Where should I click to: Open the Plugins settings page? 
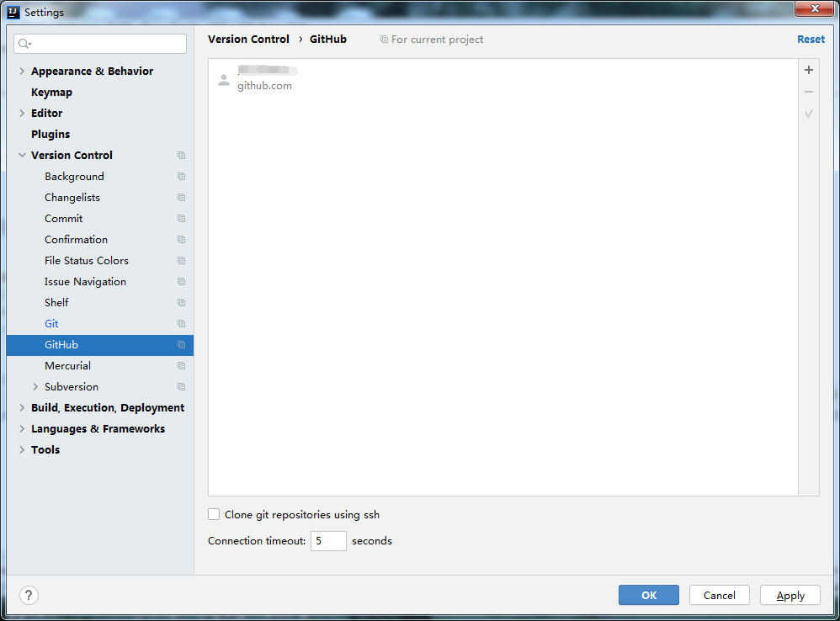51,134
